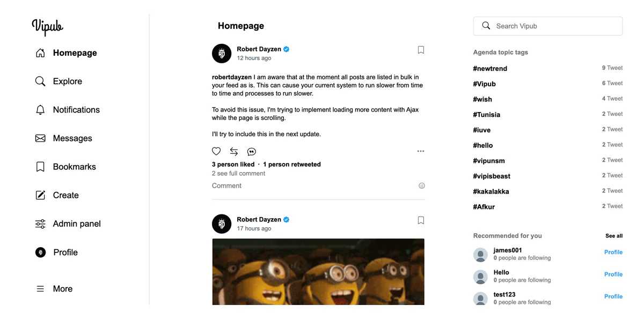Open the three-dot options on first post

[421, 151]
